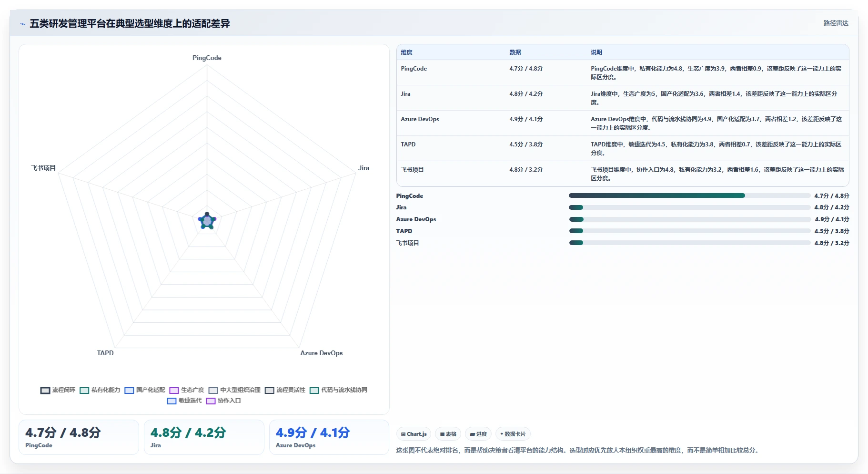
Task: Open the Azure DevOps score data card
Action: pos(329,437)
